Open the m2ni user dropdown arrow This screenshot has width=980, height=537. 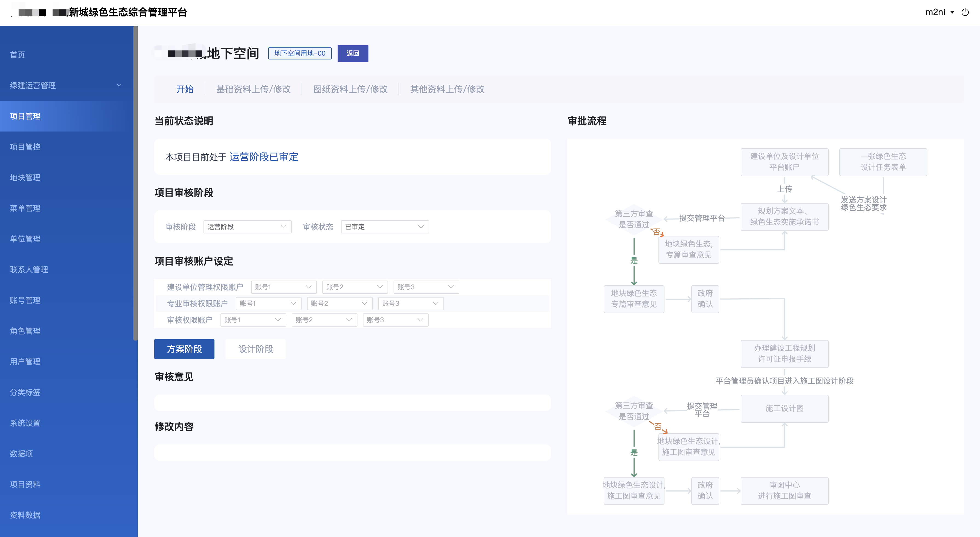click(x=952, y=13)
